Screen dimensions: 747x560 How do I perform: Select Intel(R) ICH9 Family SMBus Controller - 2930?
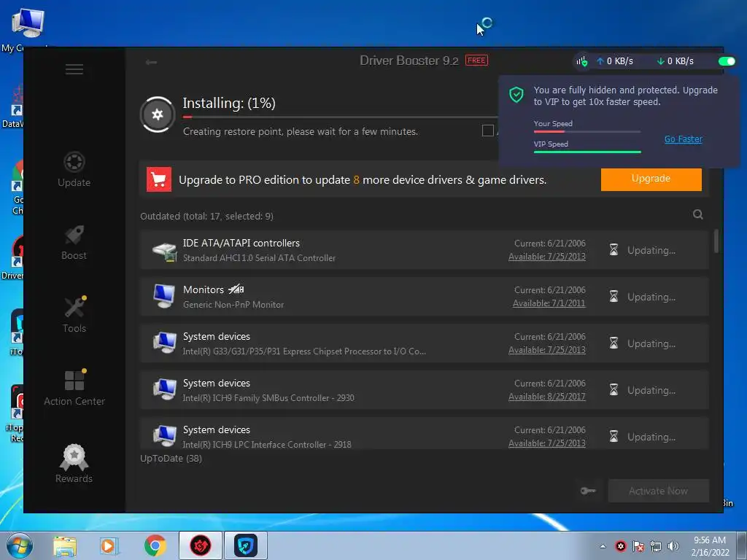[x=268, y=398]
